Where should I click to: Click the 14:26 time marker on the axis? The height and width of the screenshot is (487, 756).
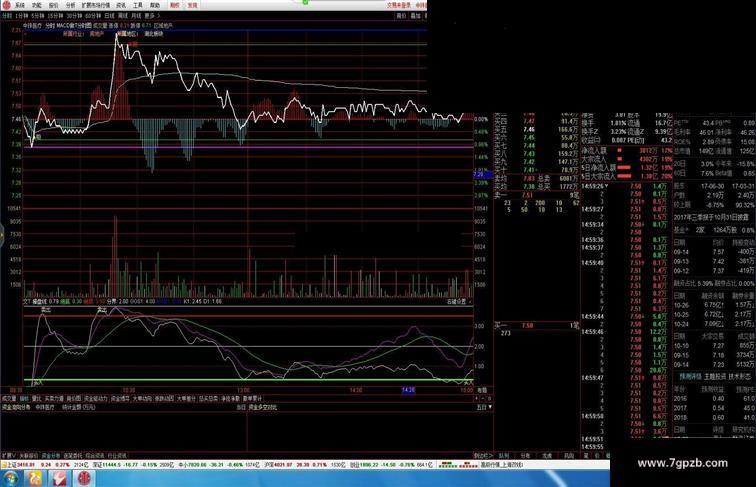[x=408, y=390]
